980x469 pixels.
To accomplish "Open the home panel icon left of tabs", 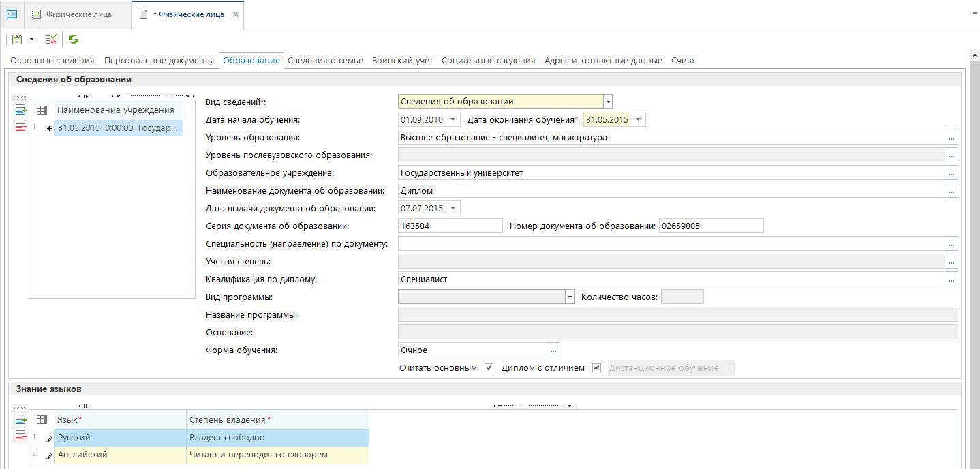I will pos(12,14).
